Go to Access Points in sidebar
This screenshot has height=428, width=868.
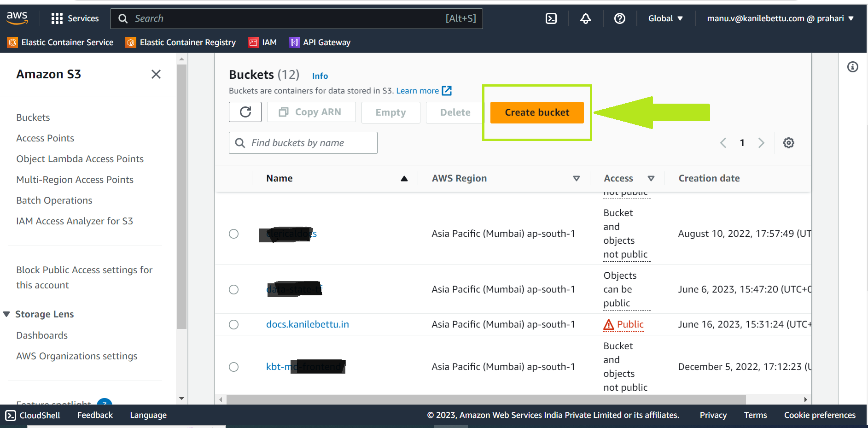coord(45,138)
